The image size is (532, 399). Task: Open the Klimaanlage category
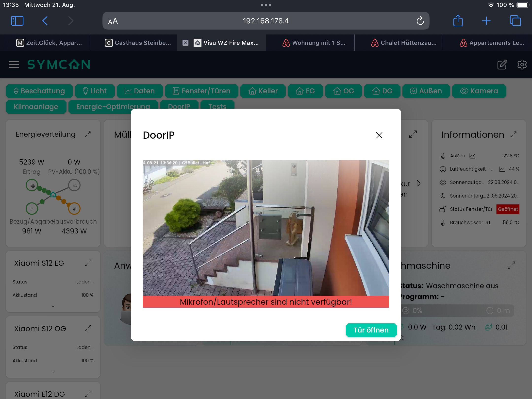(36, 107)
